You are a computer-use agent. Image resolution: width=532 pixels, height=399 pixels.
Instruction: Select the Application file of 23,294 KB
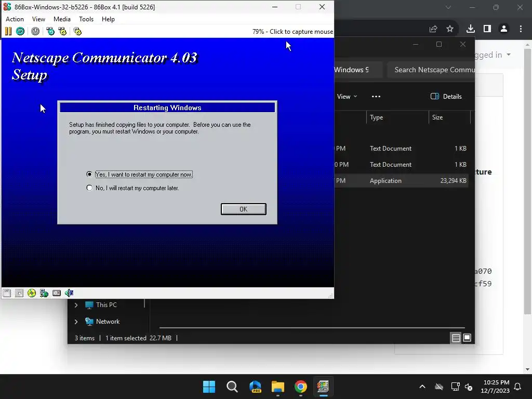(402, 181)
